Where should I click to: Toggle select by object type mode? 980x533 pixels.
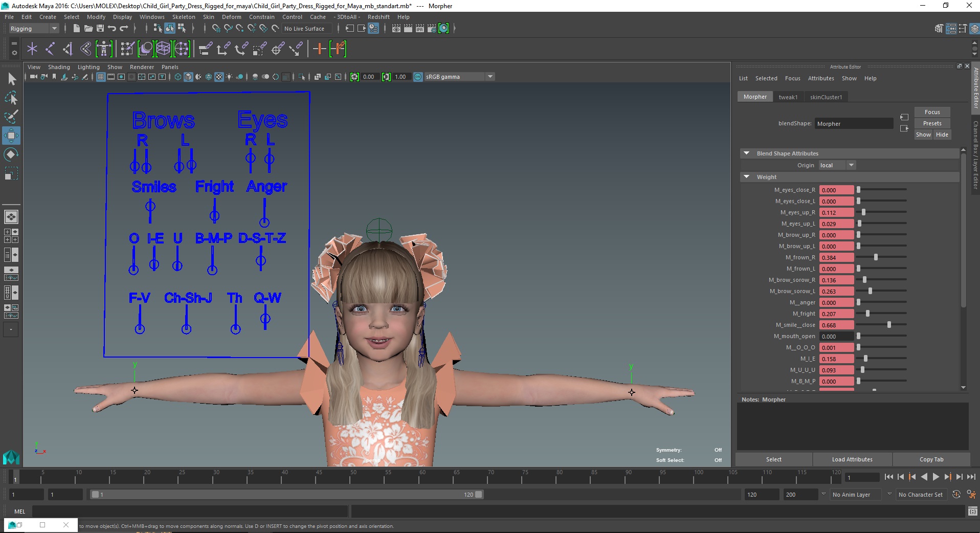click(x=170, y=29)
